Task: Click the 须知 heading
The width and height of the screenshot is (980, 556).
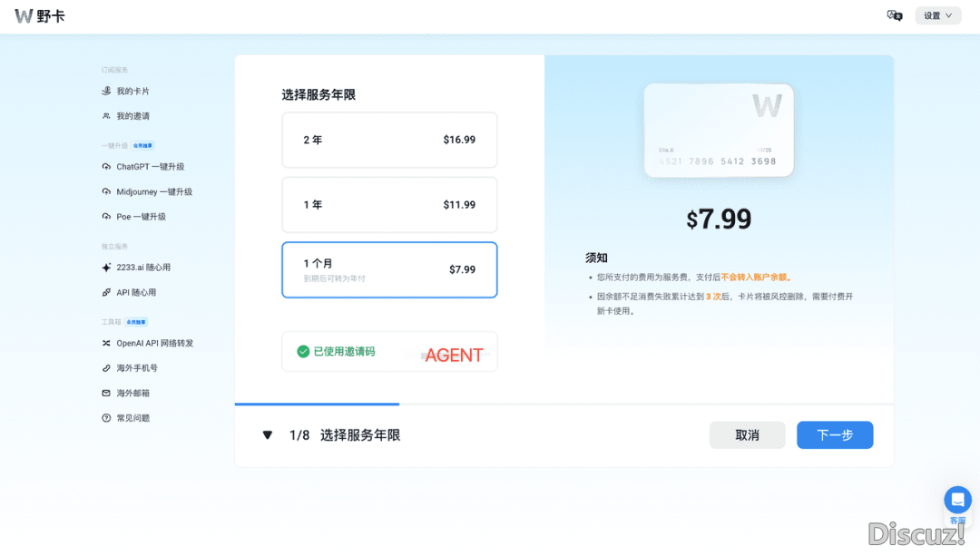Action: (x=596, y=258)
